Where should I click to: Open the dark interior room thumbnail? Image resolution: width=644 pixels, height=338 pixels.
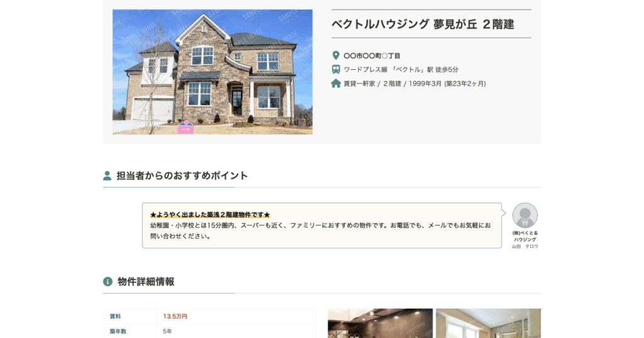pos(380,323)
